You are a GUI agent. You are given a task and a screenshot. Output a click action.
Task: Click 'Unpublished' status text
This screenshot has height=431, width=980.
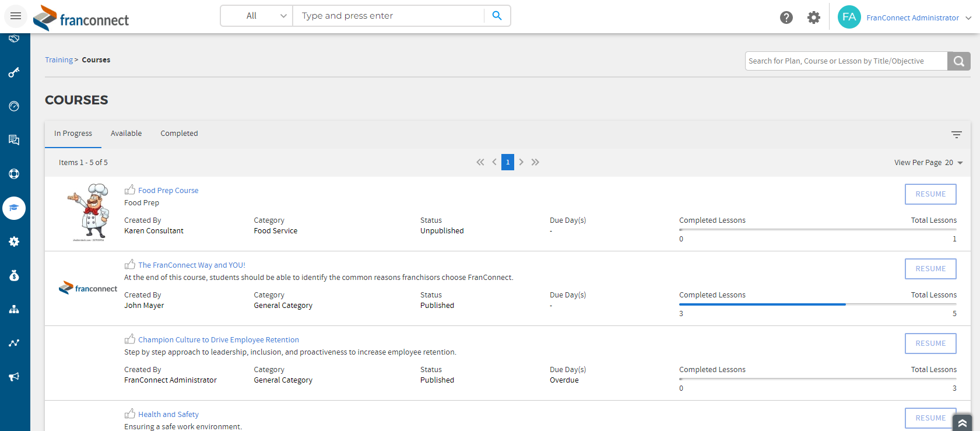442,231
